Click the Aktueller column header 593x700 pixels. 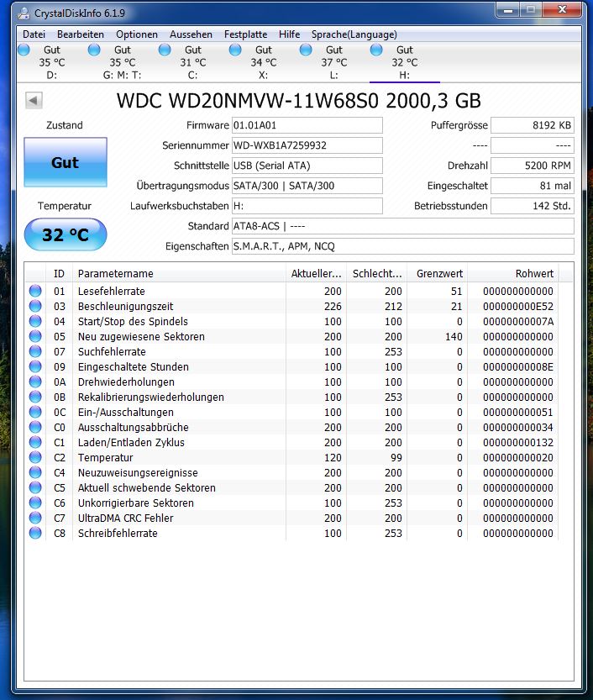click(x=316, y=274)
